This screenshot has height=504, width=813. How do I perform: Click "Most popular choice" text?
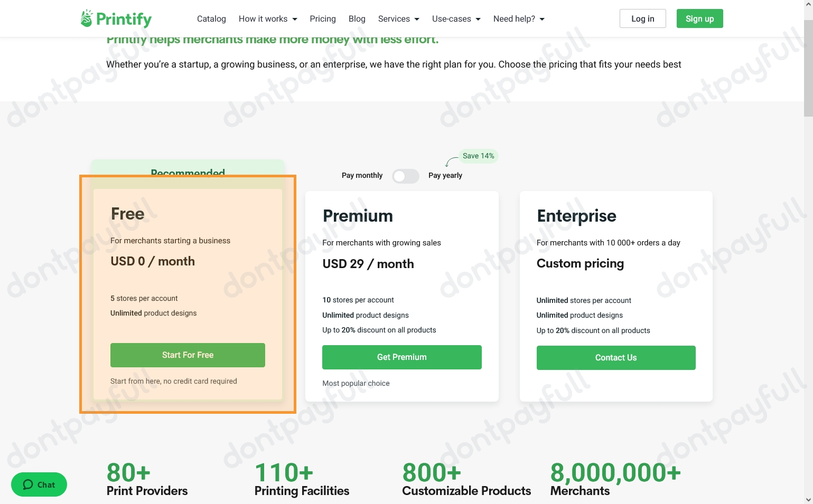pos(356,384)
